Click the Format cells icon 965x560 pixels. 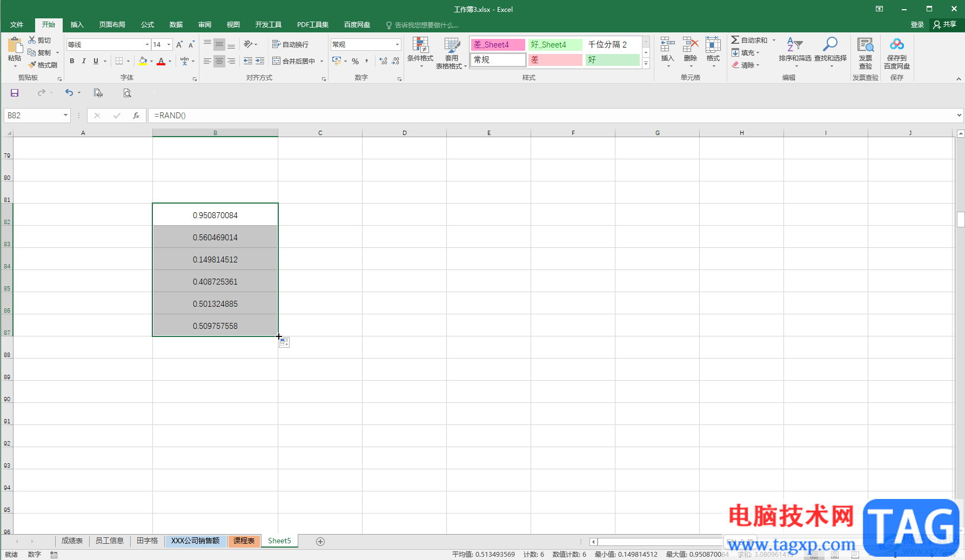pos(713,44)
